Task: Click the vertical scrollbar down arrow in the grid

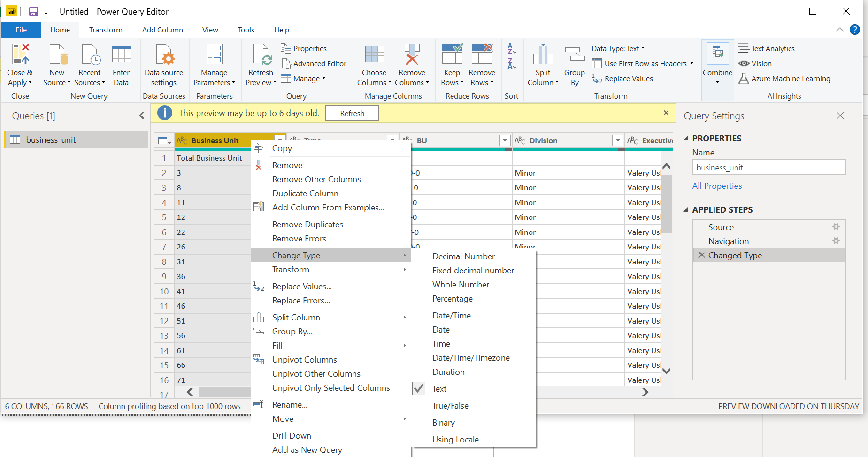Action: [666, 371]
